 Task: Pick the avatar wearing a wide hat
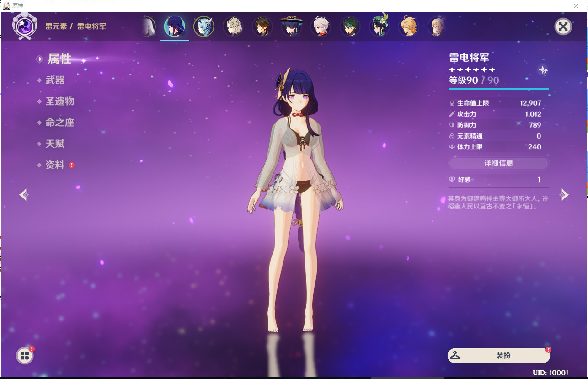(x=291, y=27)
